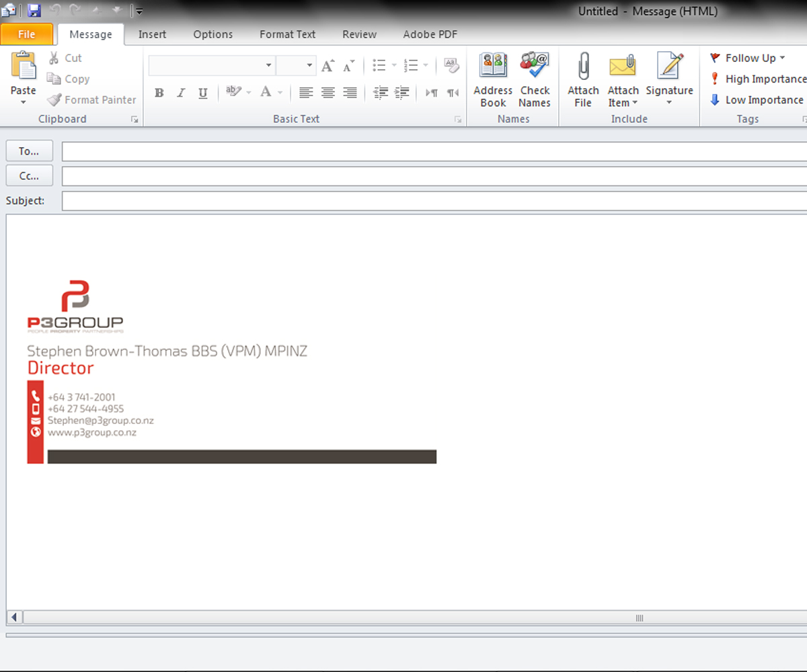The image size is (807, 672).
Task: Center the text
Action: [328, 93]
